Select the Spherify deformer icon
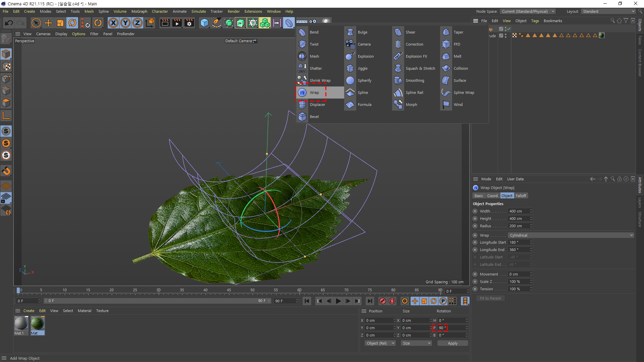 click(x=350, y=80)
